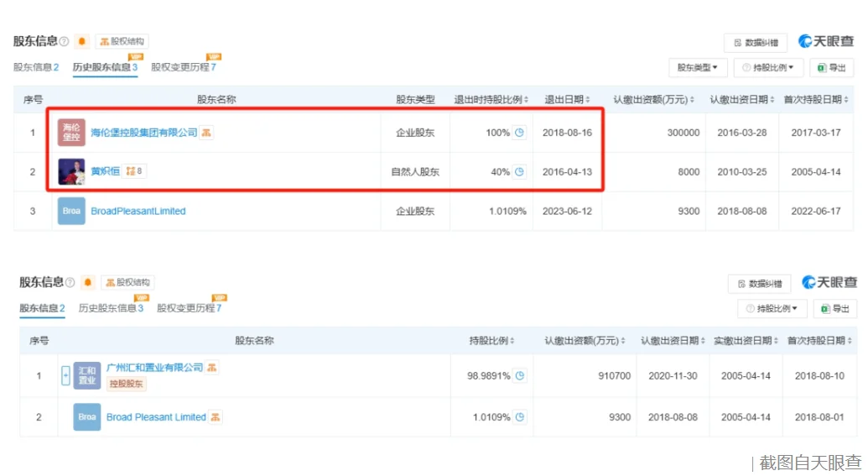
Task: Click the 汇和置业 company logo tile
Action: 87,375
